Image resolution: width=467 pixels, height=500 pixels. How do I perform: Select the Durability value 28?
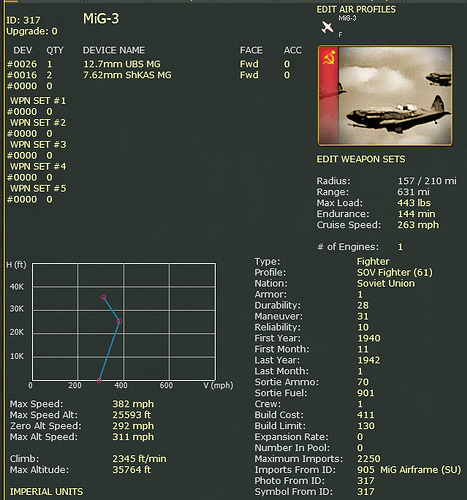363,305
